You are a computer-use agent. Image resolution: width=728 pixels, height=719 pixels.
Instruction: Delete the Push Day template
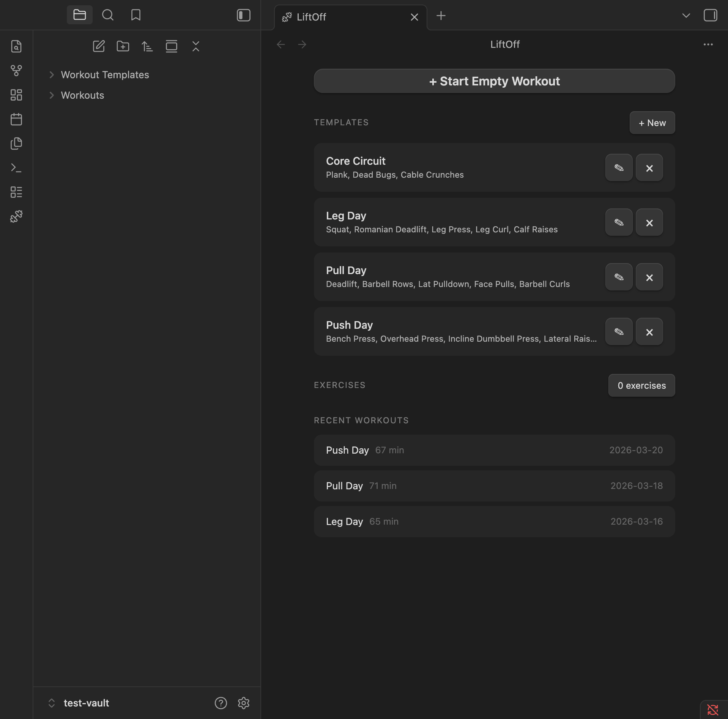[x=649, y=332]
